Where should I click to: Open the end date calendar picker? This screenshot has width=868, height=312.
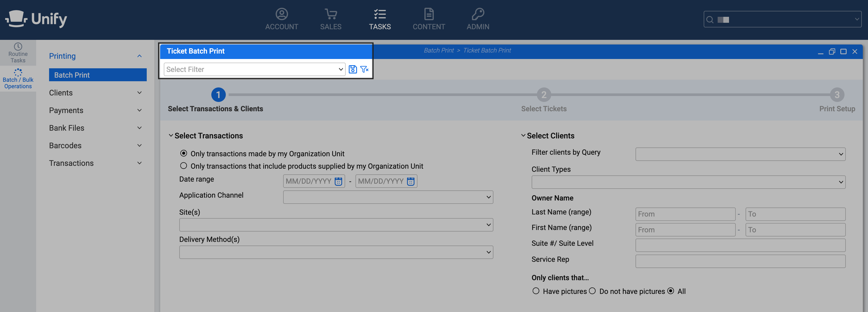coord(410,181)
